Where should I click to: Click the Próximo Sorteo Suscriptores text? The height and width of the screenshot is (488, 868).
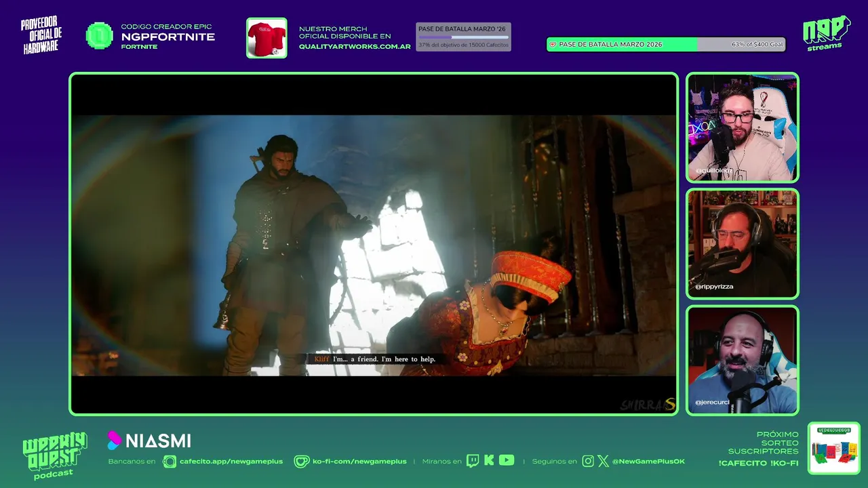point(764,443)
